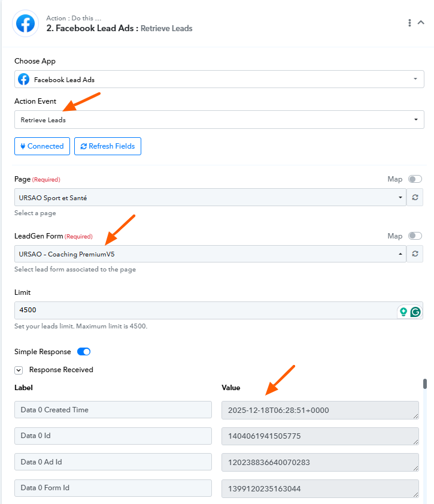Refresh the LeadGen Form list icon
Screen dimensions: 434x504
415,254
